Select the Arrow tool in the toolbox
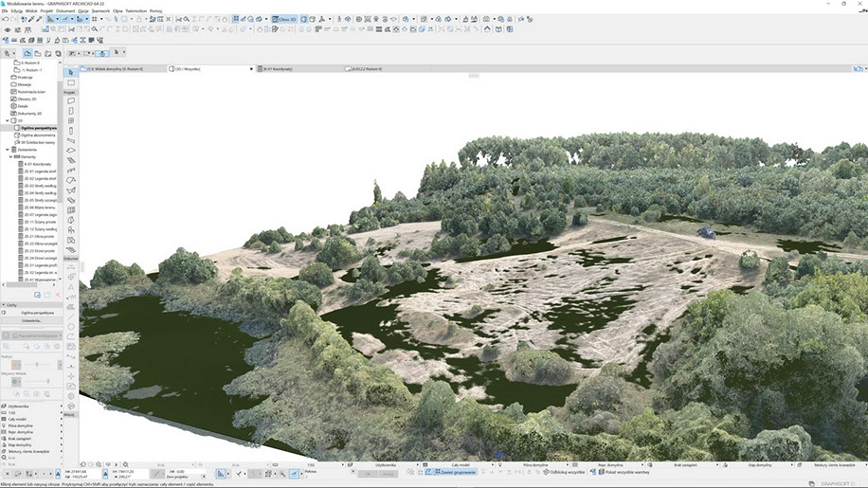 click(70, 72)
